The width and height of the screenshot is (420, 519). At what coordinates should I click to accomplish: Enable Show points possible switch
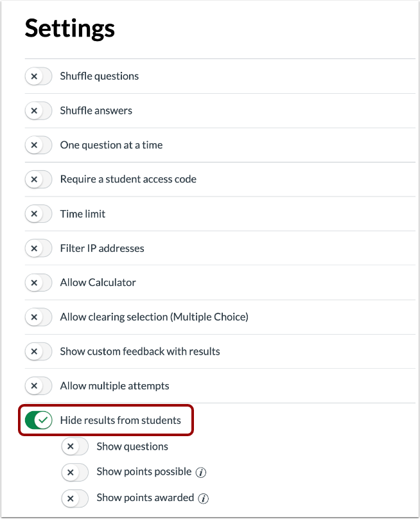(74, 472)
